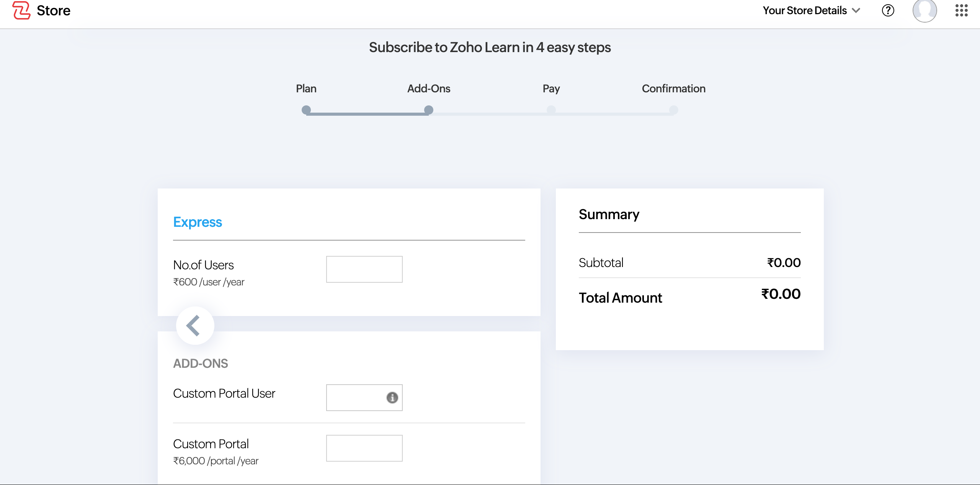The height and width of the screenshot is (485, 980).
Task: Open the apps grid launcher icon
Action: coord(961,10)
